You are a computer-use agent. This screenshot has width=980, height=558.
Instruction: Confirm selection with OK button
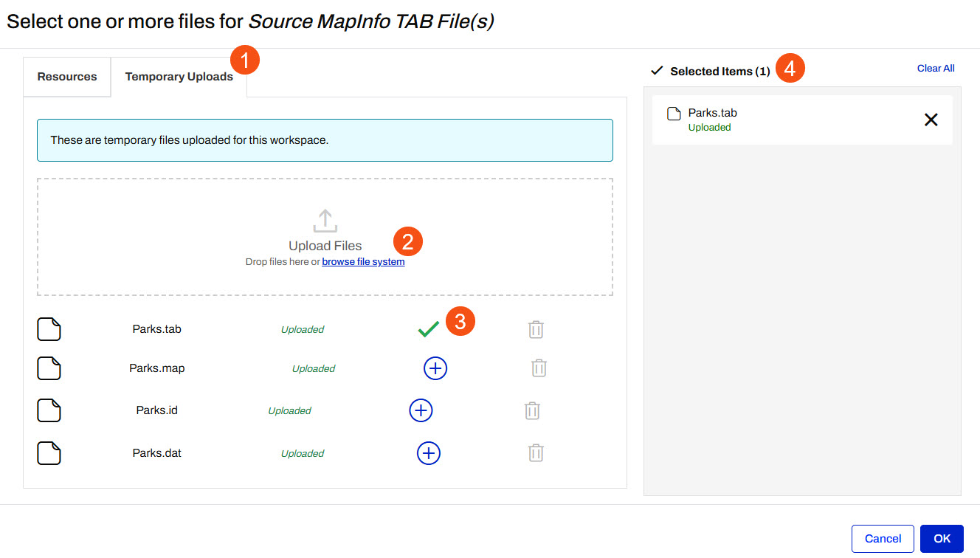[x=942, y=539]
